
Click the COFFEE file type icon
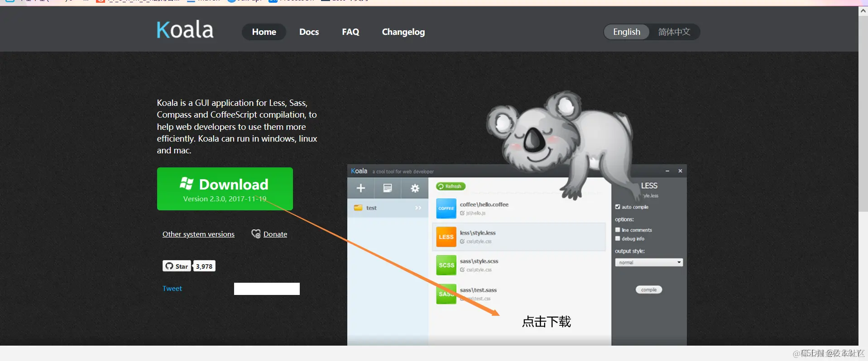pyautogui.click(x=446, y=208)
